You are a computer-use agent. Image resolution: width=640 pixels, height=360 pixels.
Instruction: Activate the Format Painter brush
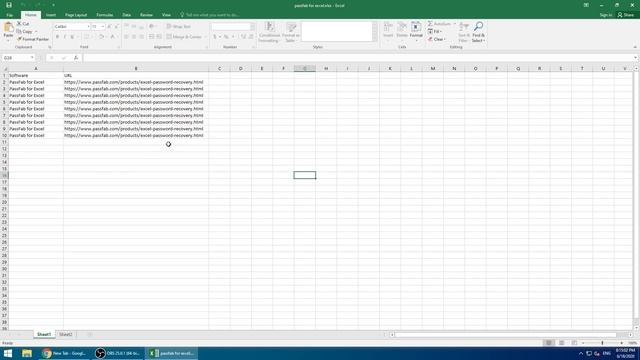click(x=19, y=39)
